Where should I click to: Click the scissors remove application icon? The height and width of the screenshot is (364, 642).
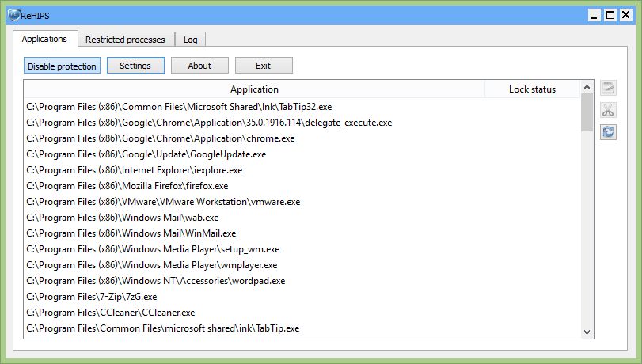click(x=608, y=110)
